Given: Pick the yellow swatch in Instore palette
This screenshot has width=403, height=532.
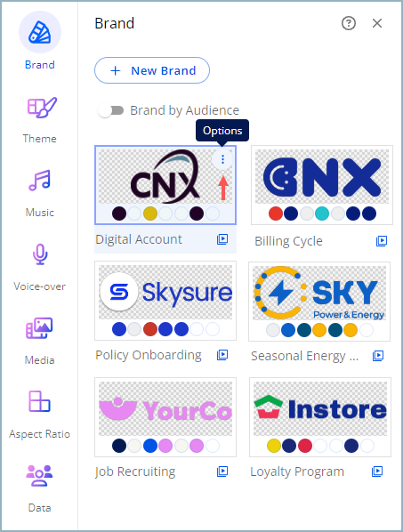Looking at the screenshot, I should point(274,446).
